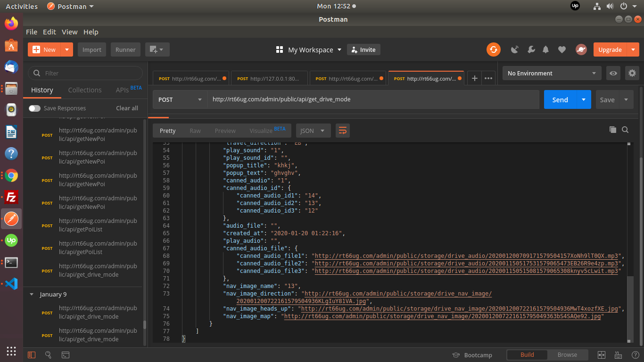Open FileZilla from the dock
This screenshot has width=644, height=362.
(11, 197)
